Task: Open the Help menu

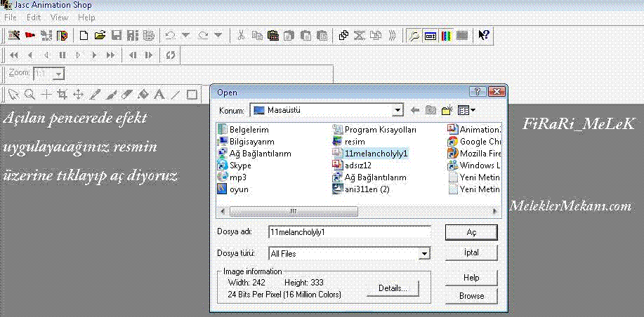Action: (x=86, y=17)
